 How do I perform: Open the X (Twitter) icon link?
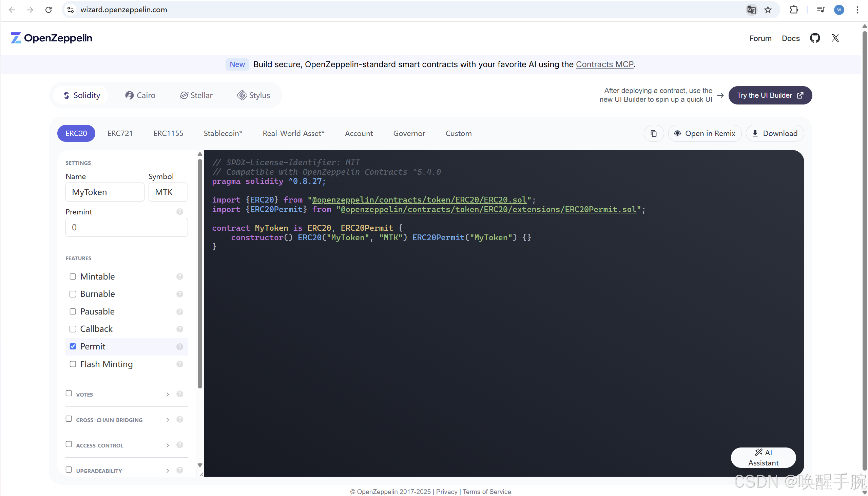(835, 38)
